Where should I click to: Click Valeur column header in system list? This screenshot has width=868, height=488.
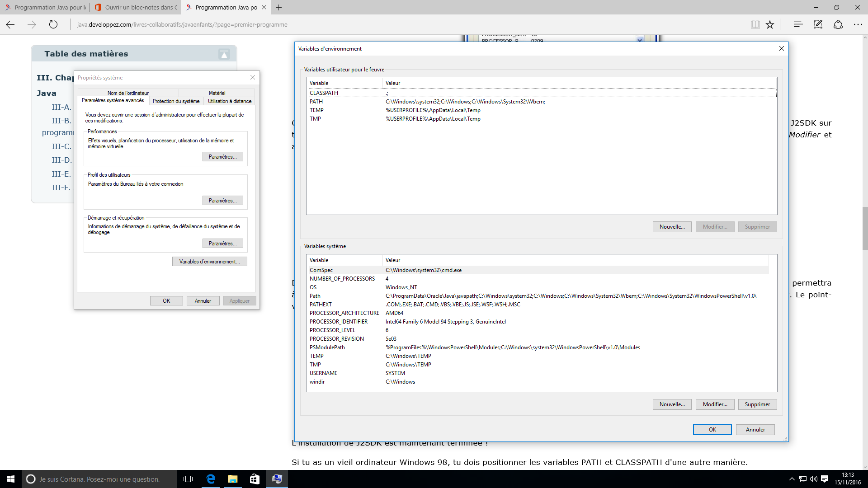point(576,260)
